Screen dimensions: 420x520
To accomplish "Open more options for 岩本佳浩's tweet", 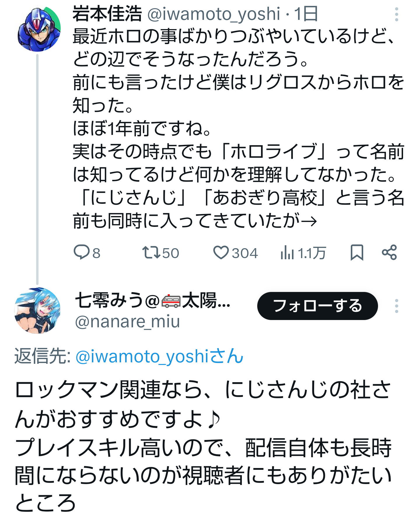I will [x=396, y=14].
